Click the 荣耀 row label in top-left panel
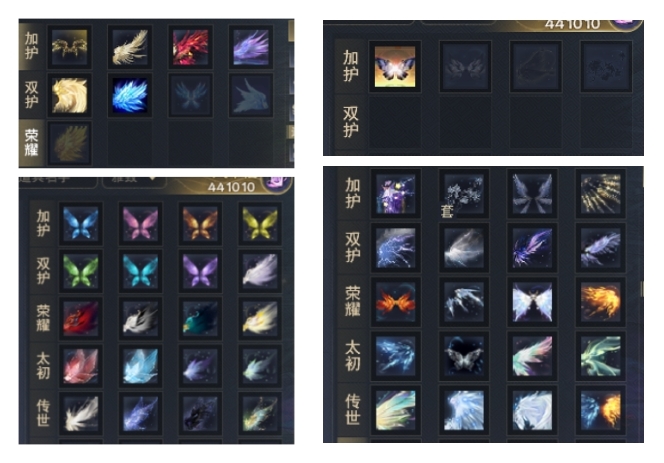This screenshot has height=463, width=664. tap(32, 143)
